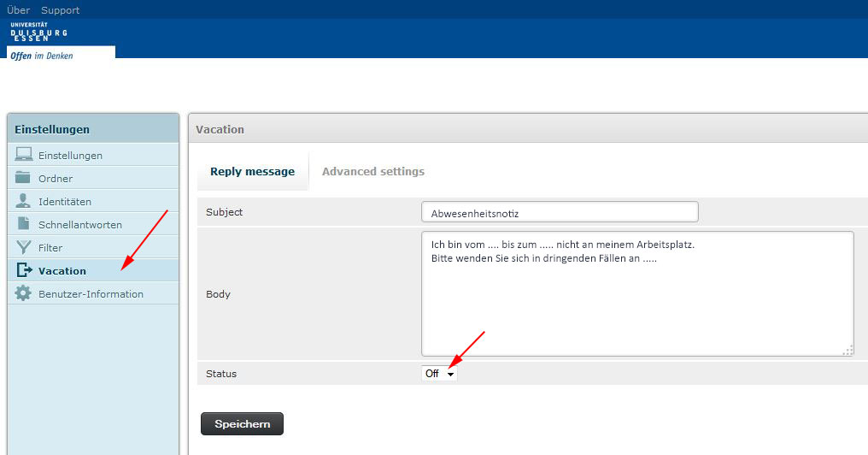Click the exit-arrow icon beside Vacation
868x455 pixels.
pyautogui.click(x=23, y=270)
